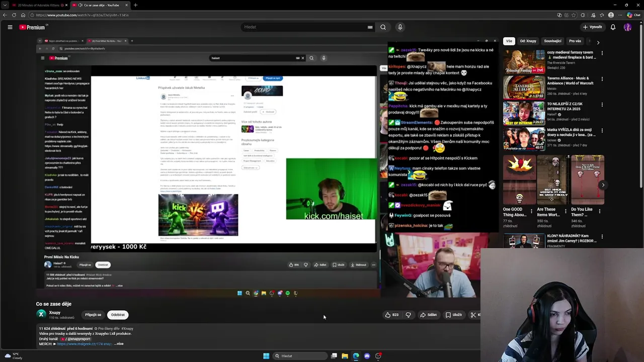Click the magnifier search button
The image size is (644, 362).
click(383, 27)
